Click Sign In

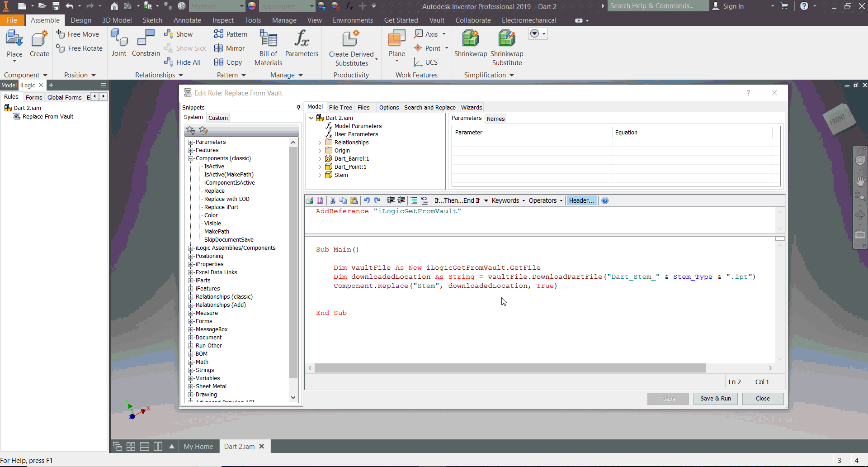click(x=728, y=6)
